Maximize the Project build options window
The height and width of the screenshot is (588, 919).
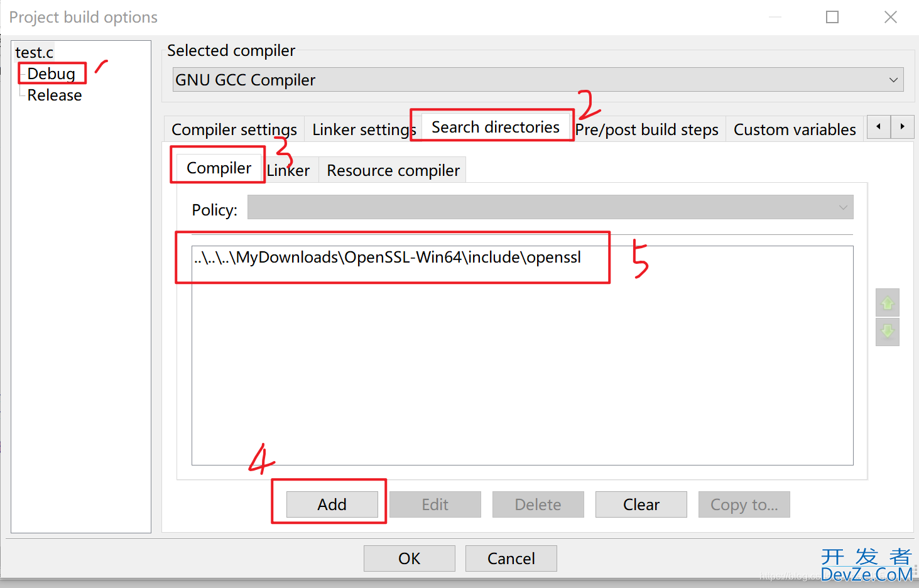tap(832, 17)
